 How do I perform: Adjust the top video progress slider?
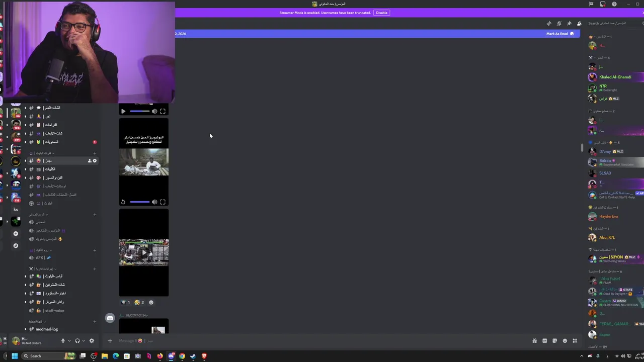pos(139,111)
